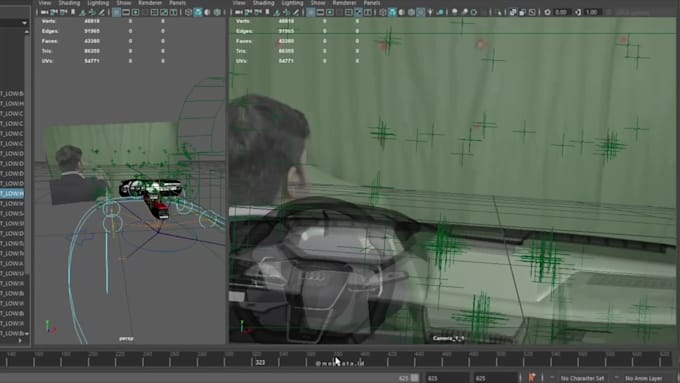Viewport: 680px width, 383px height.
Task: Open the Panels menu in the persp panel
Action: 177,3
